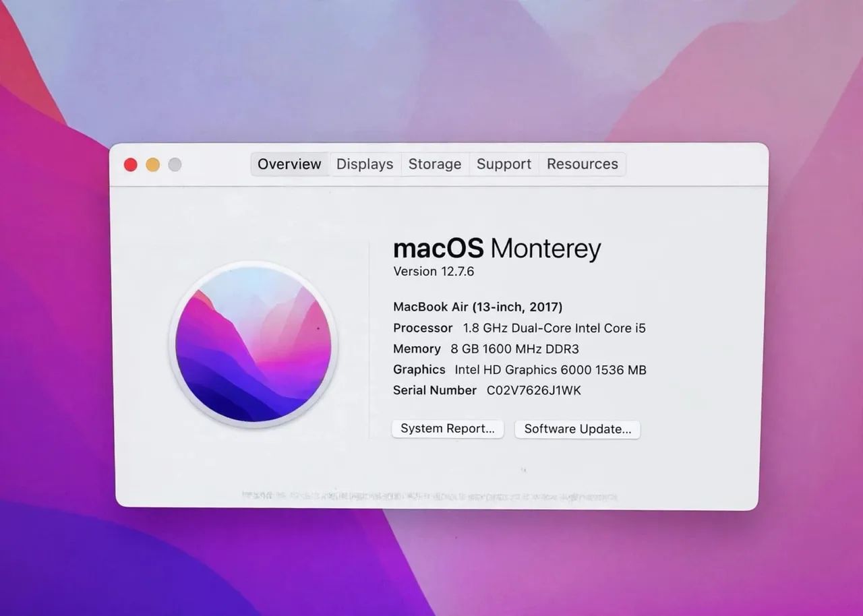This screenshot has height=616, width=863.
Task: Click the Graphics label
Action: point(419,370)
